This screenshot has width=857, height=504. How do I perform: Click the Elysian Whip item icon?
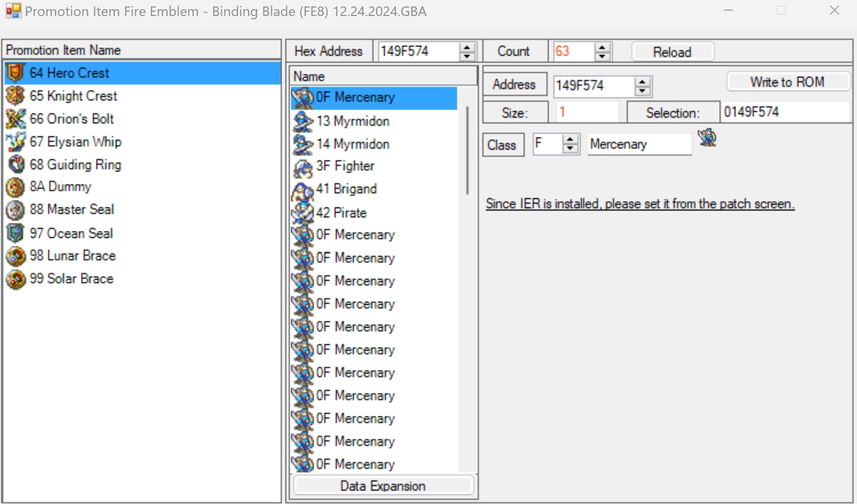click(x=15, y=142)
